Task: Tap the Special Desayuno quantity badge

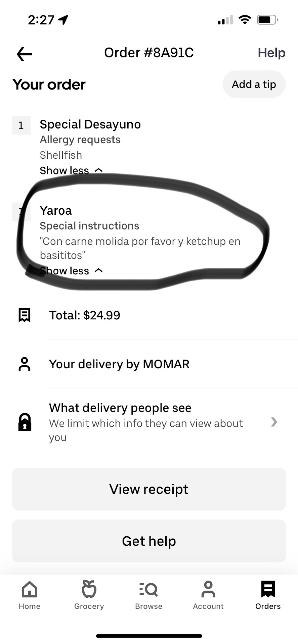Action: (21, 125)
